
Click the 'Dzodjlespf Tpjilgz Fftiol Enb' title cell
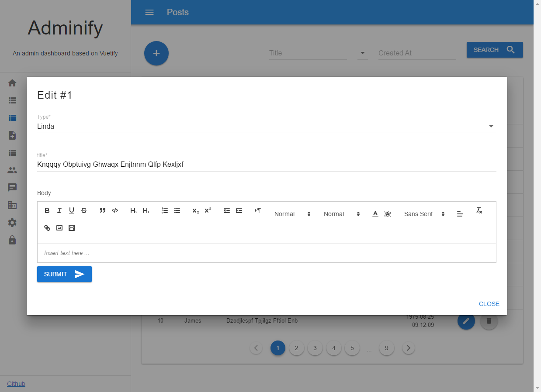click(x=262, y=320)
